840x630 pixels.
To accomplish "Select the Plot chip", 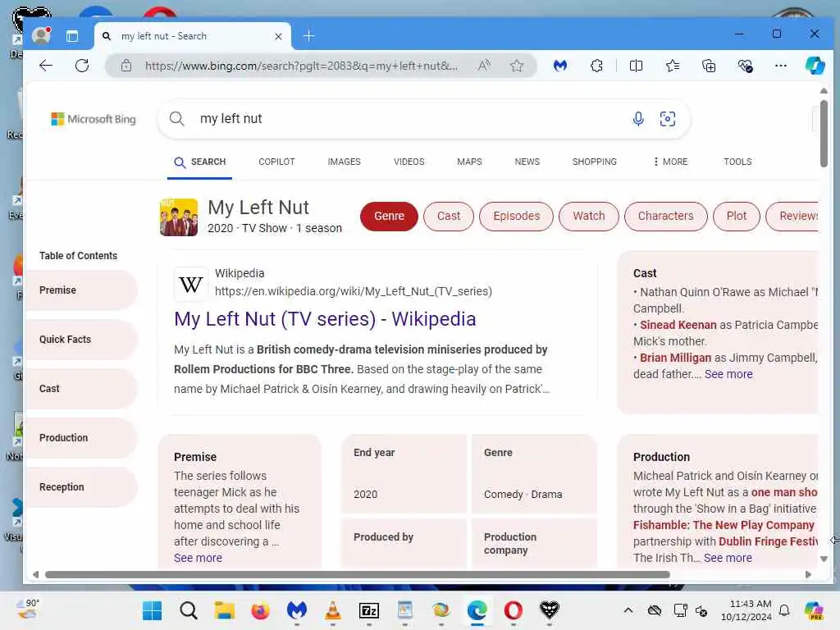I will pos(736,217).
